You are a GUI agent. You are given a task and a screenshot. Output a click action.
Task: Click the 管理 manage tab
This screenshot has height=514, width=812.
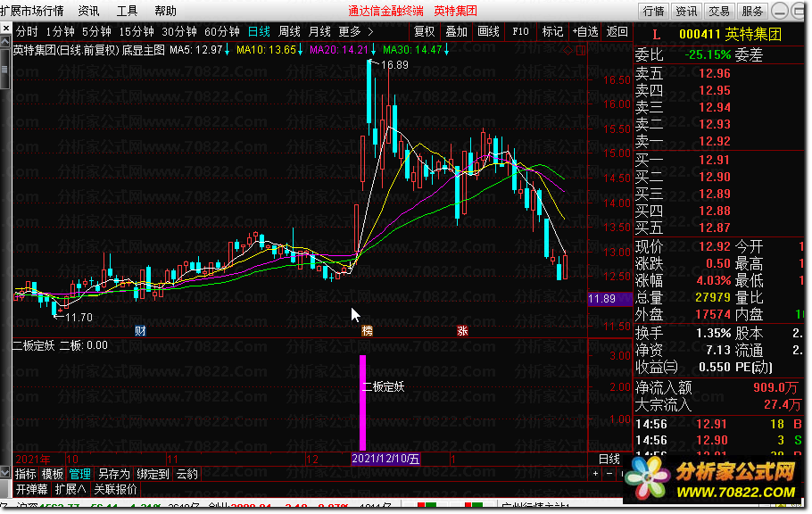[79, 474]
